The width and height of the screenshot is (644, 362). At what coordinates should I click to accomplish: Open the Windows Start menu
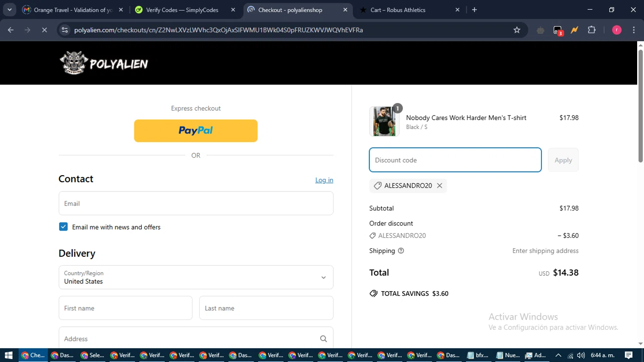coord(9,355)
